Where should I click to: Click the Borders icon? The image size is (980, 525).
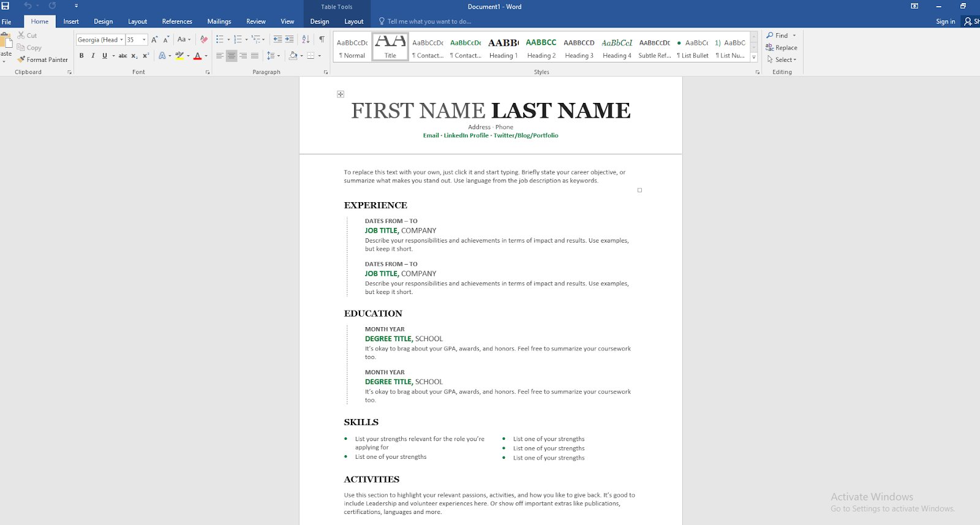[x=311, y=56]
